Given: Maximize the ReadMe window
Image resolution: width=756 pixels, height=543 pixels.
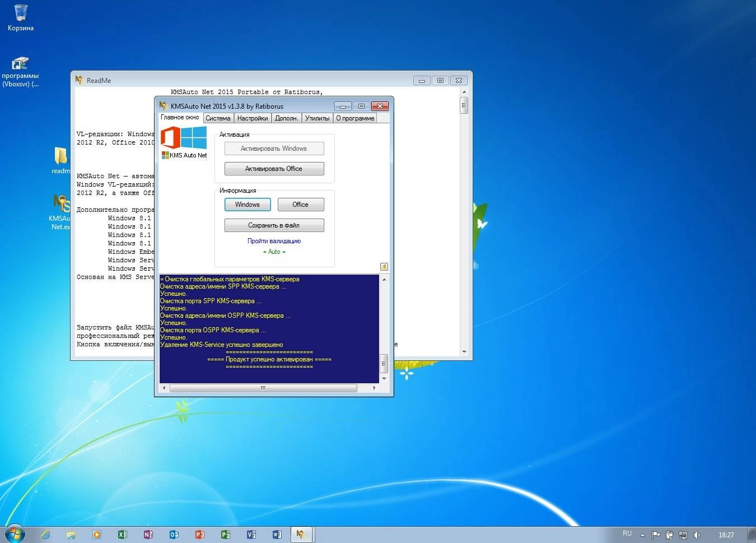Looking at the screenshot, I should [440, 80].
